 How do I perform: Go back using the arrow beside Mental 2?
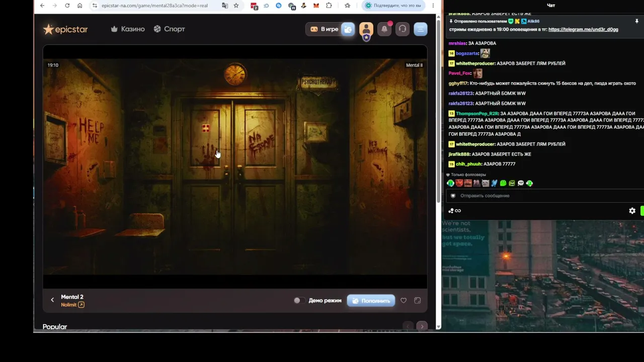[x=52, y=300]
